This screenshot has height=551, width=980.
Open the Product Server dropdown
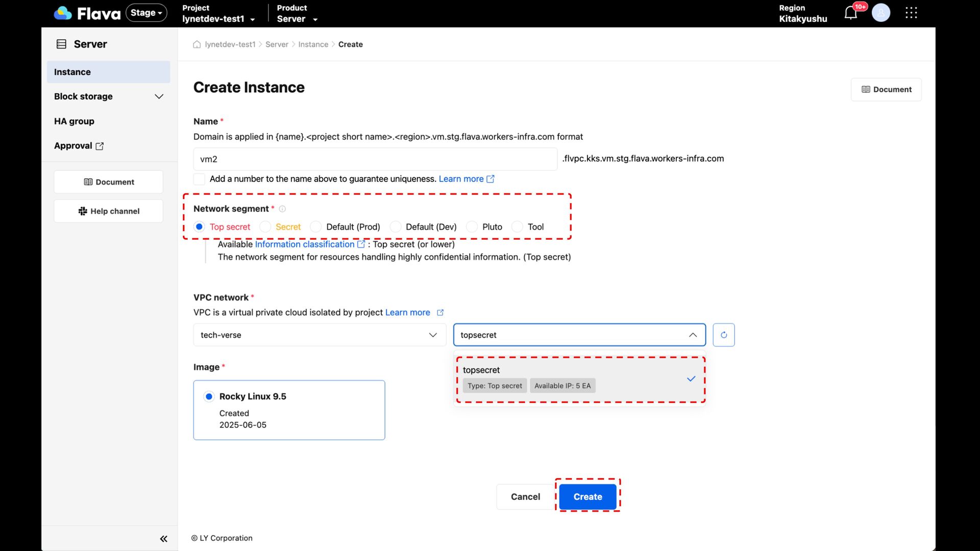298,14
